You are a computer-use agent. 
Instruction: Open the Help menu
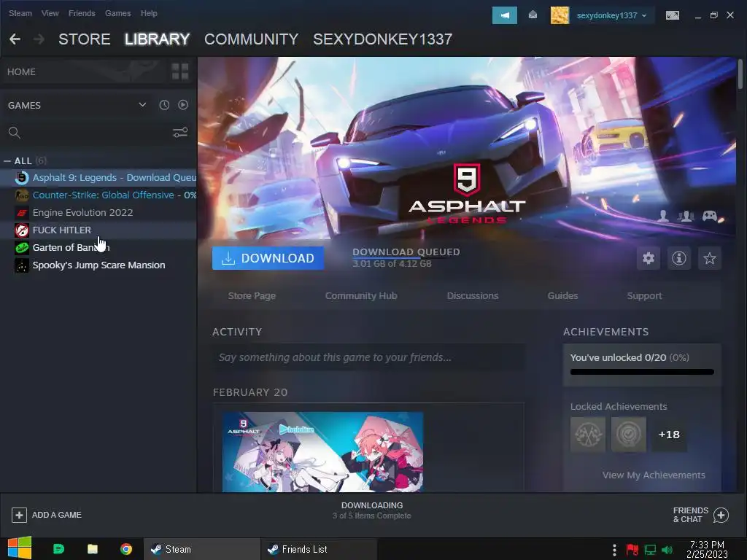coord(149,13)
